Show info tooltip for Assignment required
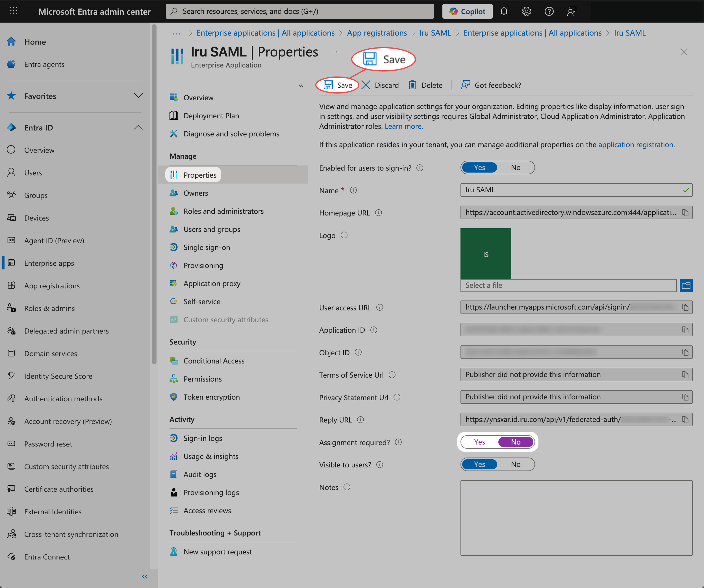Image resolution: width=704 pixels, height=588 pixels. tap(398, 442)
